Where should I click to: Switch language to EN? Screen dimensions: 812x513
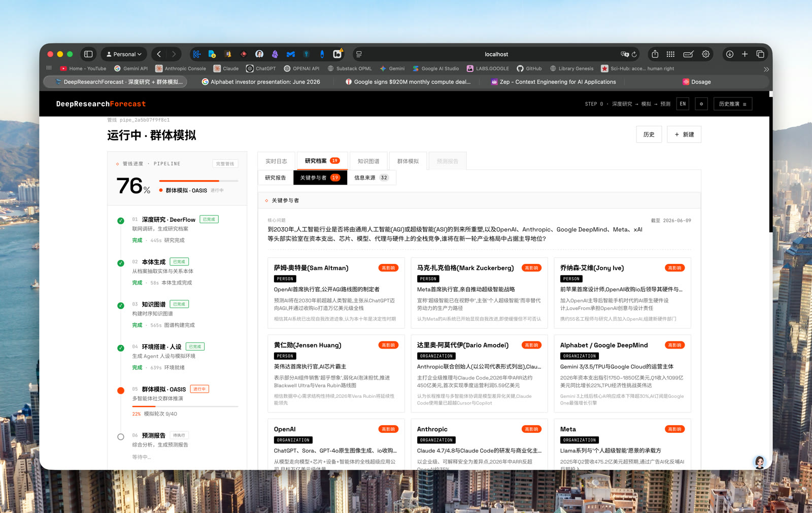pyautogui.click(x=683, y=104)
